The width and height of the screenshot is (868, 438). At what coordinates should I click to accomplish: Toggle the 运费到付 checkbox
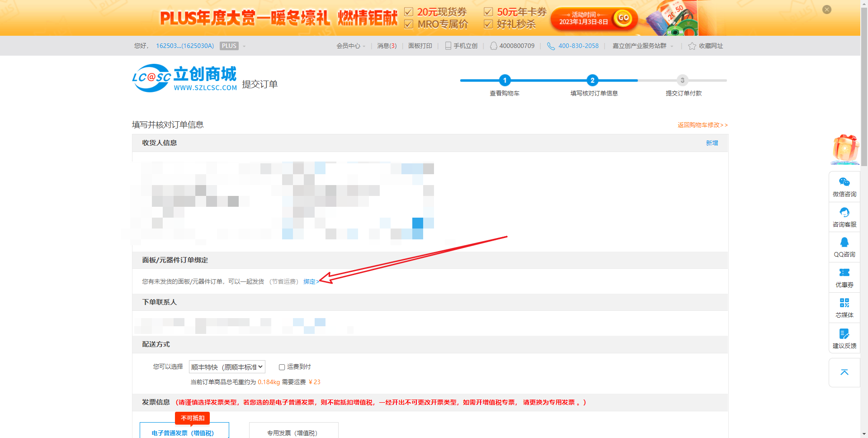(x=282, y=367)
